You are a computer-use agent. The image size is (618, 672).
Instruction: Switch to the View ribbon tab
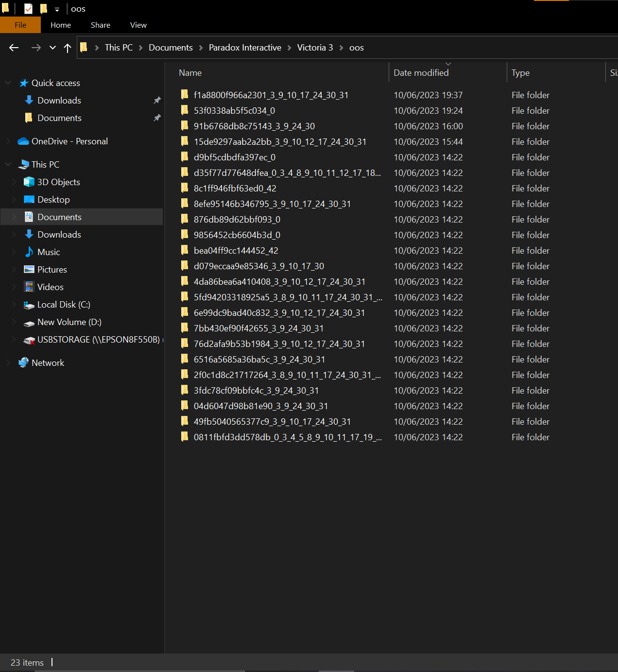(138, 25)
